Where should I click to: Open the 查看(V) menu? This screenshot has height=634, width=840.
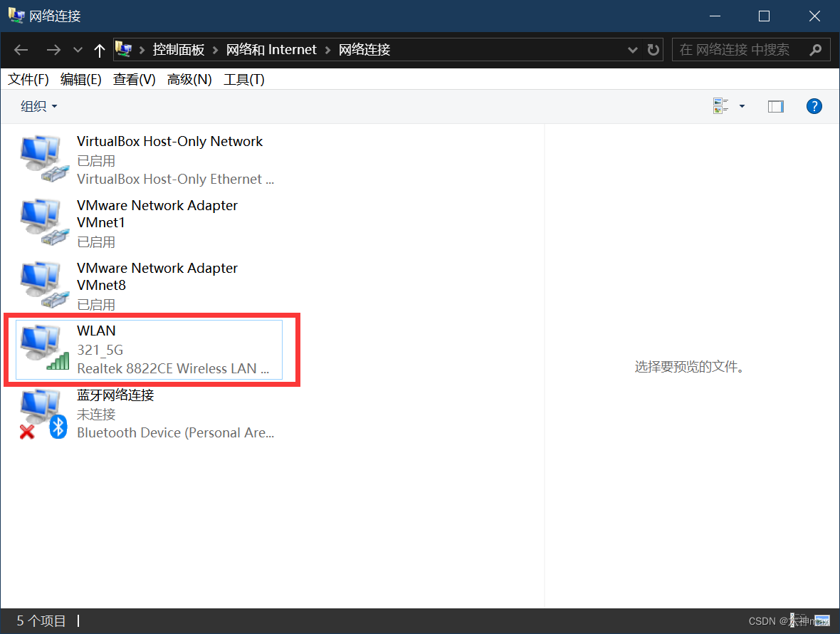pos(135,79)
